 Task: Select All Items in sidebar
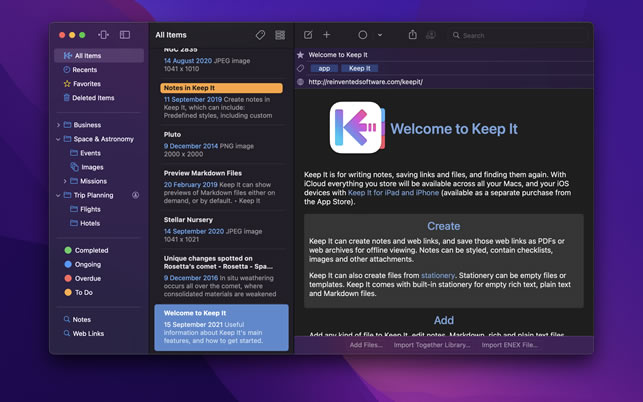click(x=99, y=55)
